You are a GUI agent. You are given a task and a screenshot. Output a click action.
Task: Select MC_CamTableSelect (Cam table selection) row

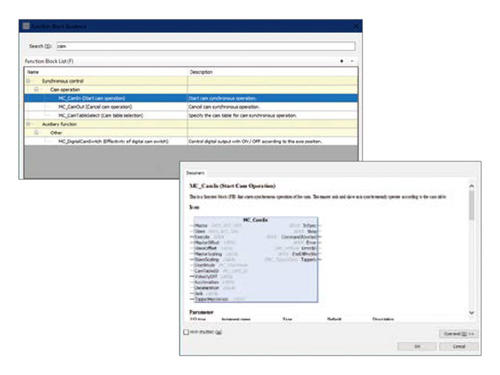(x=191, y=116)
